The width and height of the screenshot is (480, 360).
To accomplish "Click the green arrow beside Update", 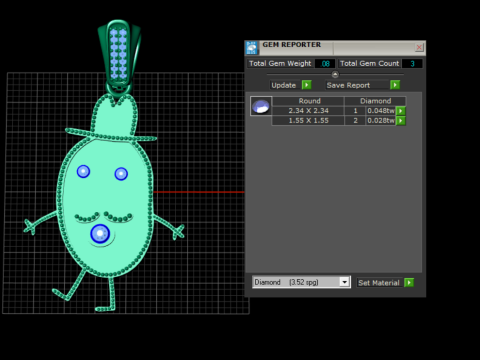I will point(306,85).
